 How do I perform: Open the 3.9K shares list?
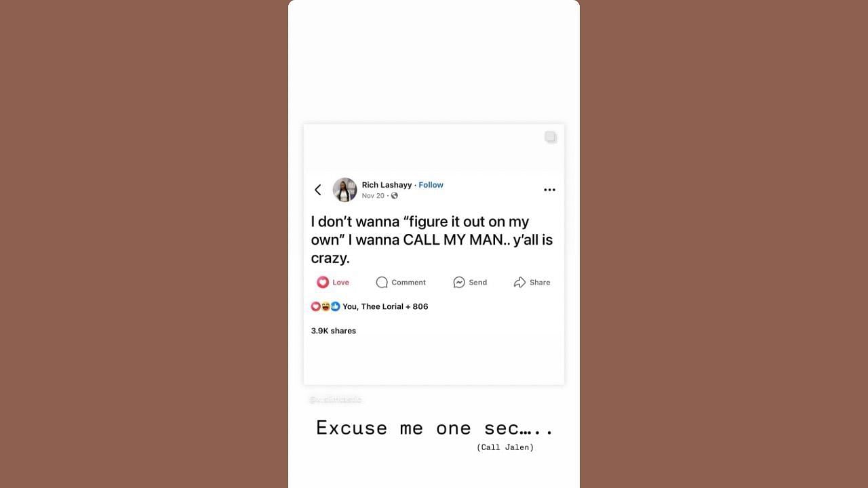coord(334,331)
